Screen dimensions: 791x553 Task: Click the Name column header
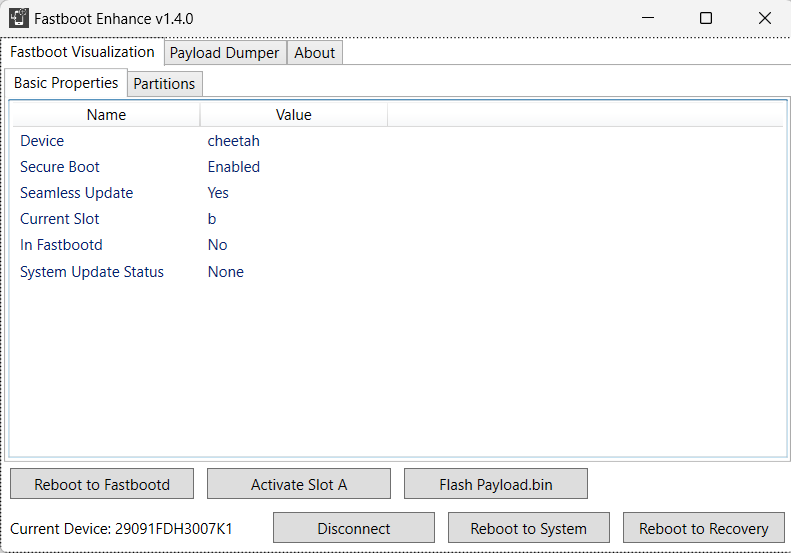(x=106, y=115)
